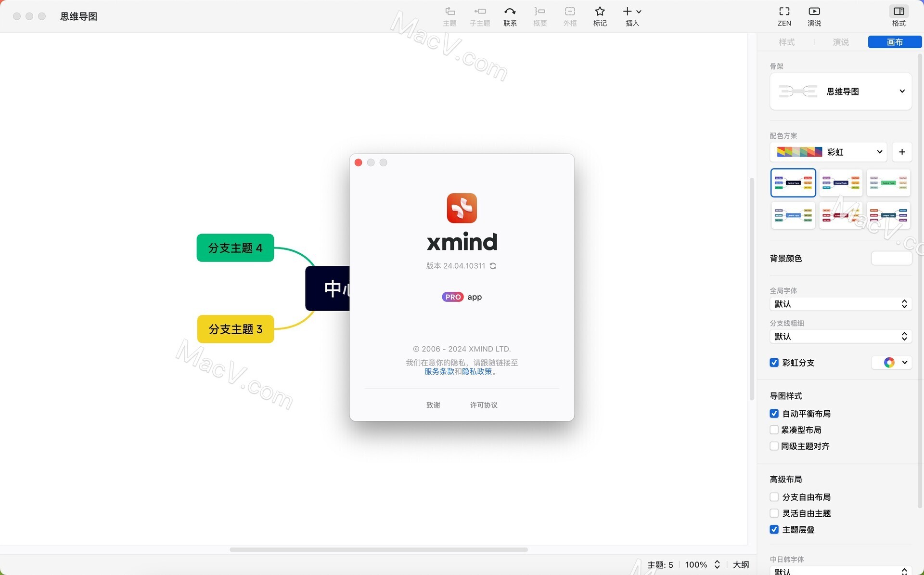The width and height of the screenshot is (924, 575).
Task: Select the 分支主题 3 node
Action: pyautogui.click(x=235, y=329)
